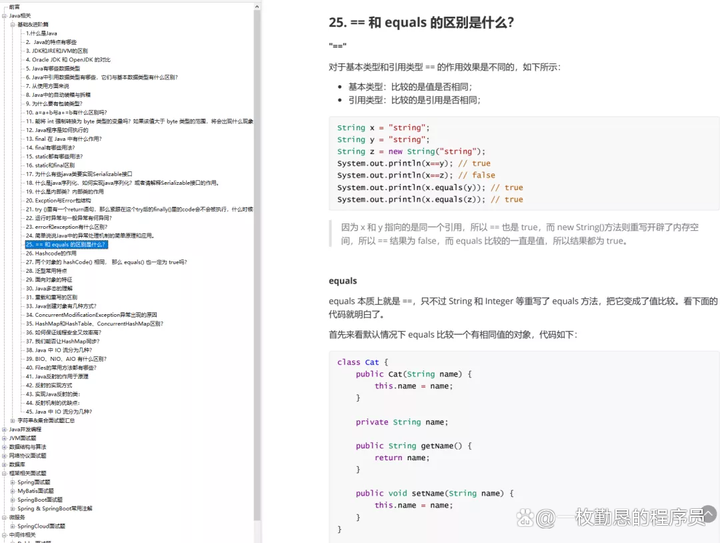Expand the 数据库 node
Viewport: 720px width, 543px height.
[x=4, y=465]
